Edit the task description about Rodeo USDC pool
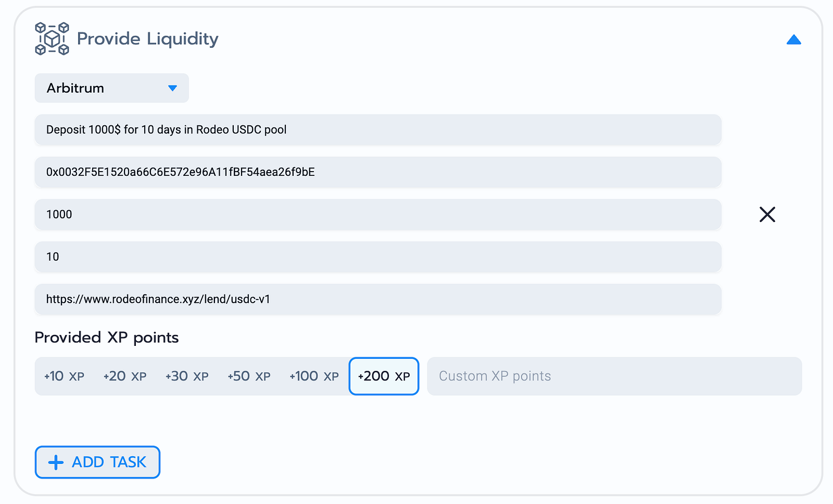The width and height of the screenshot is (833, 504). (x=378, y=130)
